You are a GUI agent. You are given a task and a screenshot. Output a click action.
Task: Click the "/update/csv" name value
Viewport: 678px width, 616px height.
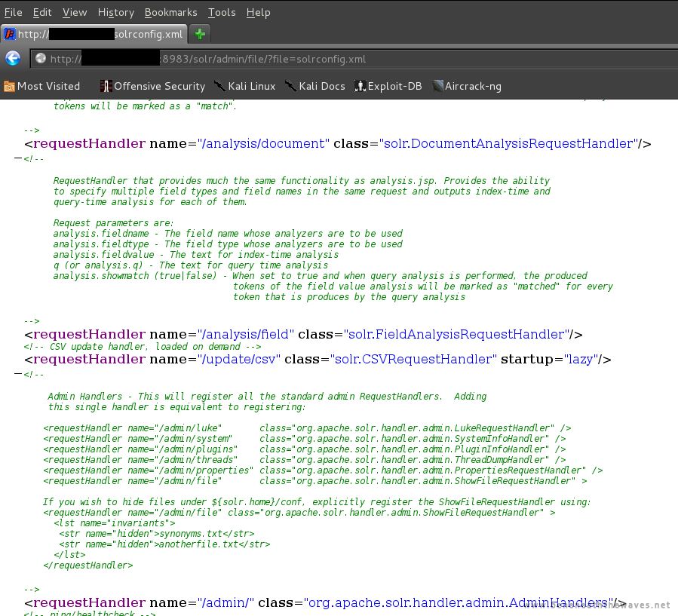[x=238, y=359]
